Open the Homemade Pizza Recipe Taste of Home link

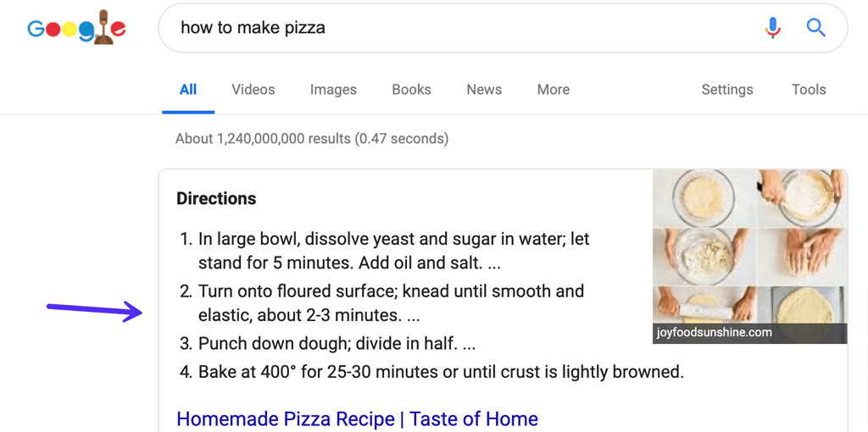click(357, 418)
